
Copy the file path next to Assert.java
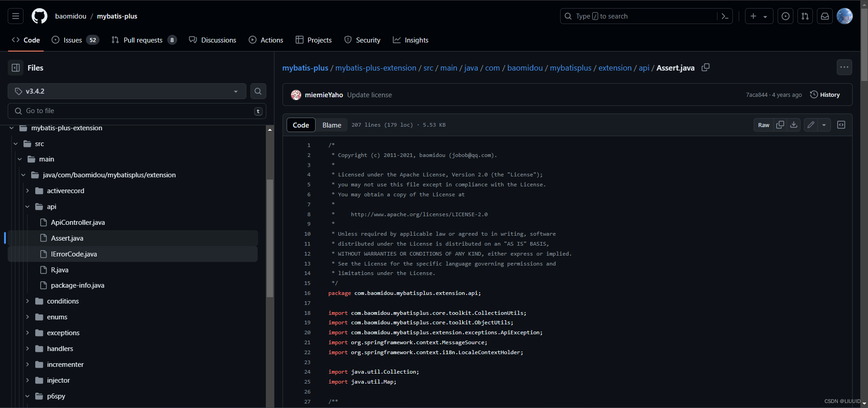705,67
